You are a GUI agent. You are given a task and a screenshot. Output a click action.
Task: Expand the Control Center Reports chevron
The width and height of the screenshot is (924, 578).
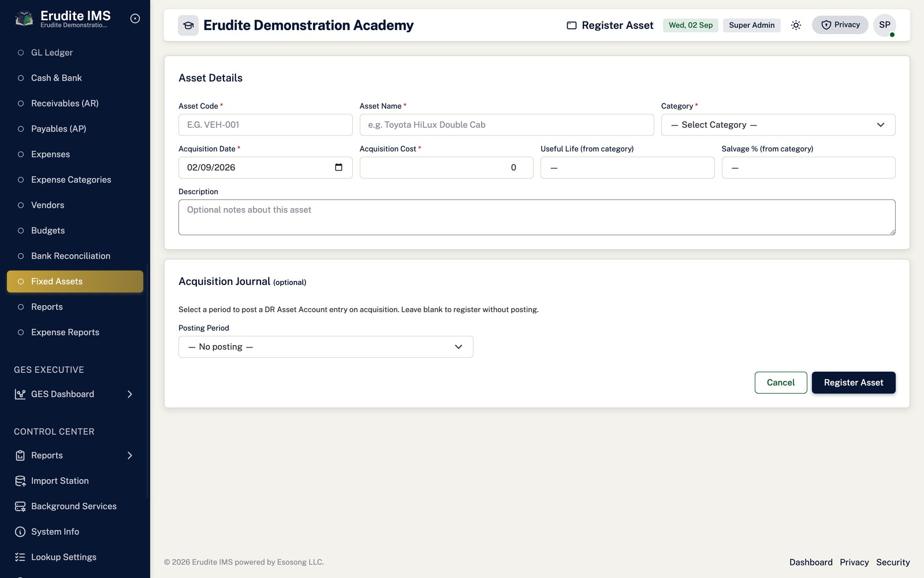coord(130,455)
